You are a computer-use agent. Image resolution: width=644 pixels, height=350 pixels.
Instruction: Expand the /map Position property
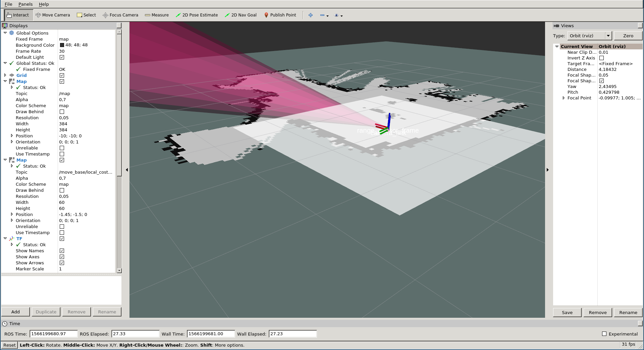pyautogui.click(x=12, y=136)
